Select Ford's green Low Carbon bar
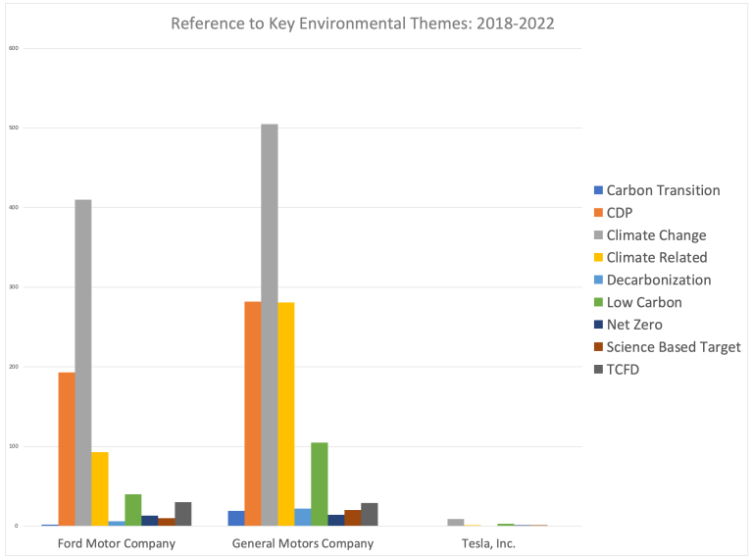This screenshot has height=560, width=753. pyautogui.click(x=133, y=510)
